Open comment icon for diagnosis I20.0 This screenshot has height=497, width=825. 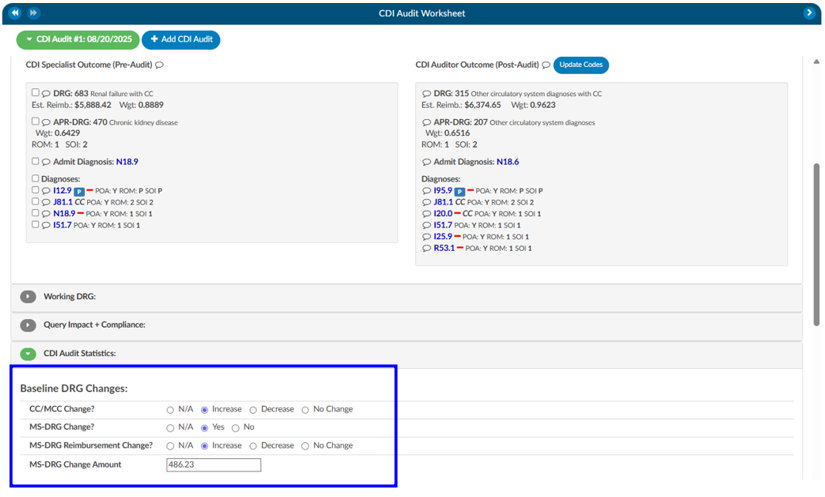tap(427, 214)
